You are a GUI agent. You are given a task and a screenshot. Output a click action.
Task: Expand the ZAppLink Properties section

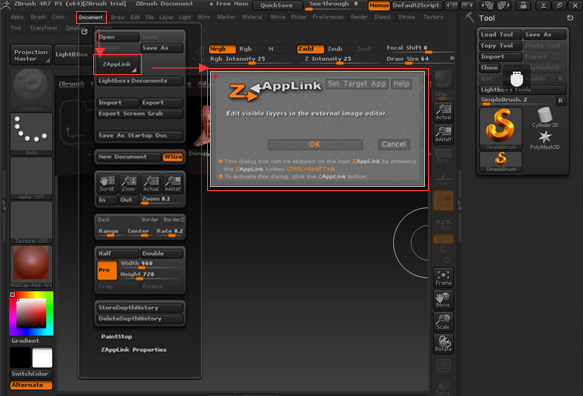(134, 350)
